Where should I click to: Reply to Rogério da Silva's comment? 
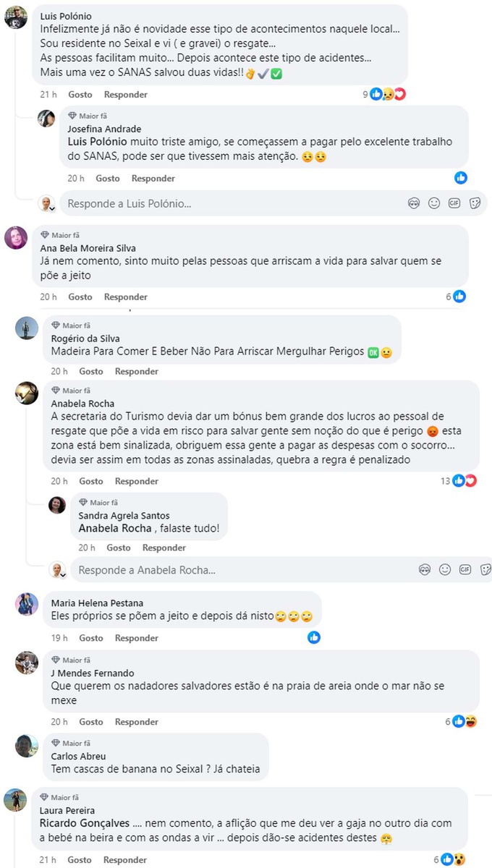click(x=137, y=371)
